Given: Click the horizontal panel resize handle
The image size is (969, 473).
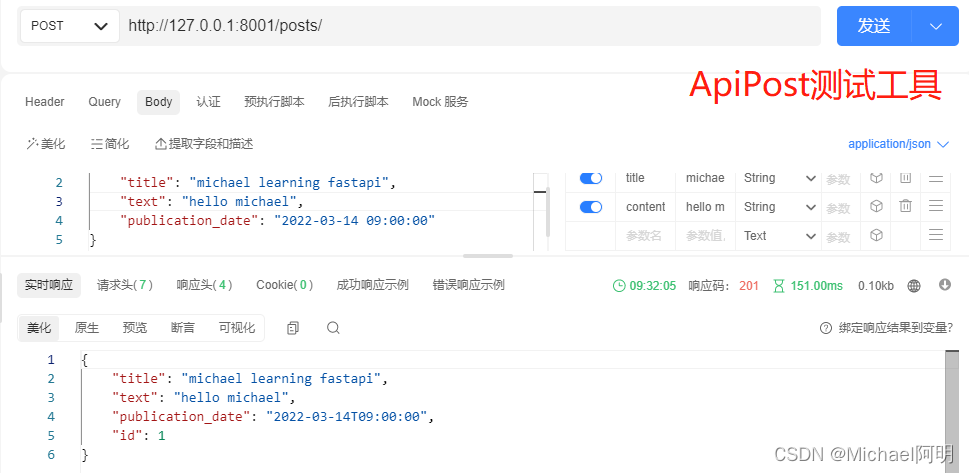Looking at the screenshot, I should click(x=488, y=256).
